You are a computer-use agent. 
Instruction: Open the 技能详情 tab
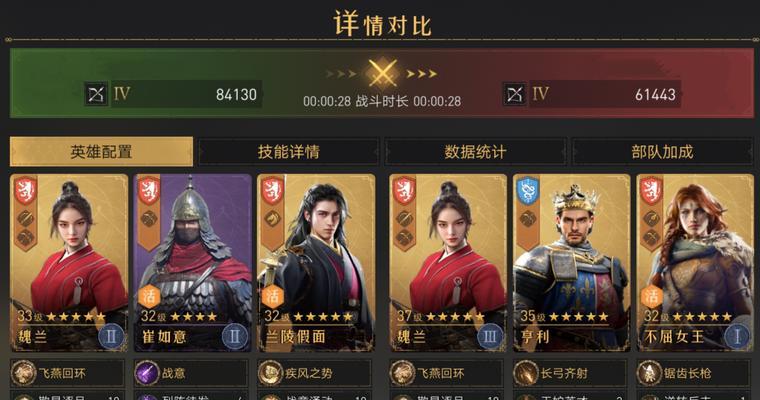tap(288, 152)
